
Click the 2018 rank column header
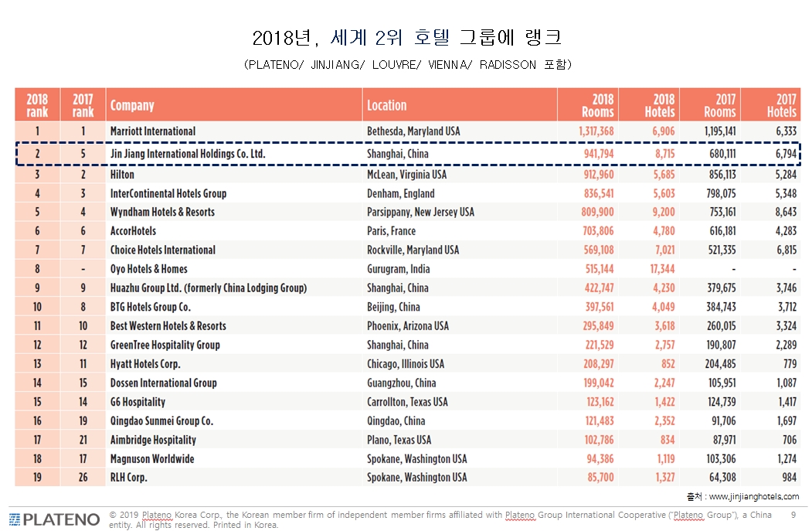(x=37, y=105)
